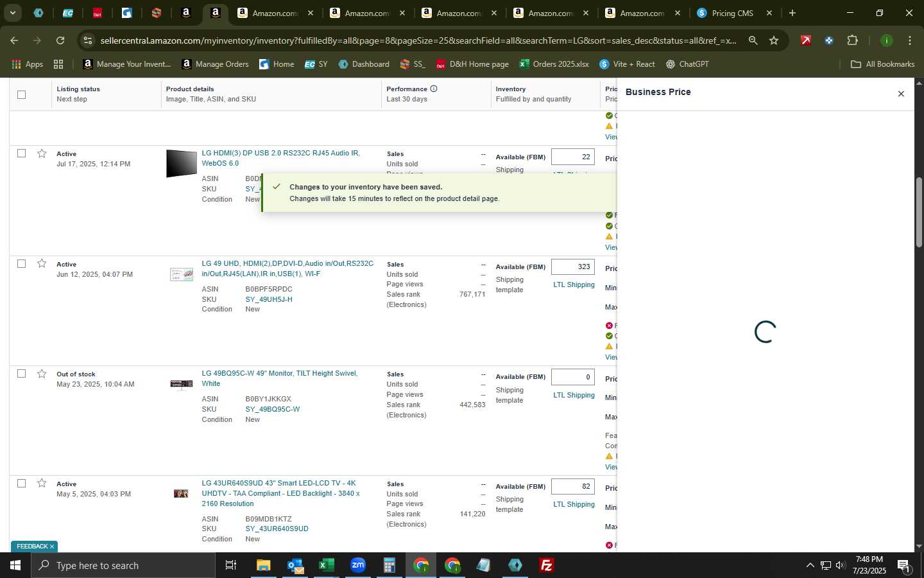924x578 pixels.
Task: Edit quantity field showing 22
Action: pos(573,157)
